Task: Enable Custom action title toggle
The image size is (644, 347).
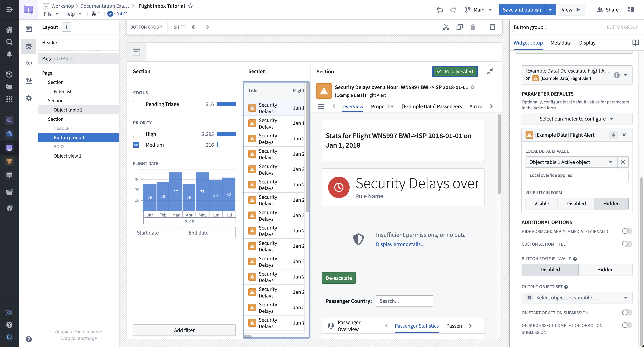Action: 627,244
